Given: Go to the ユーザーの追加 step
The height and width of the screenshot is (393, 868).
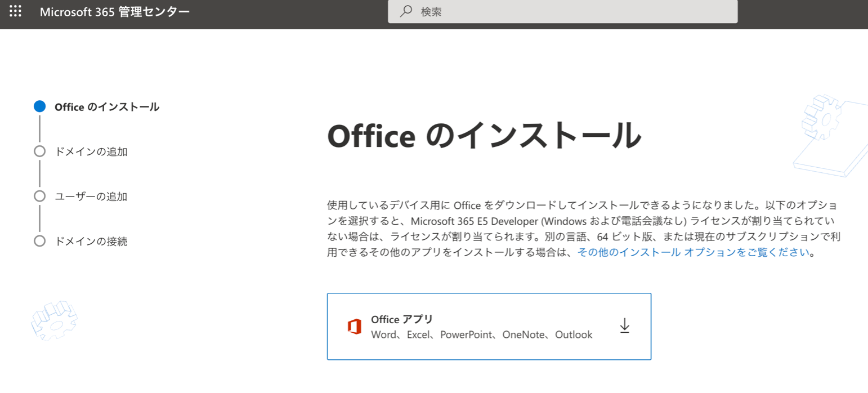Looking at the screenshot, I should point(91,196).
